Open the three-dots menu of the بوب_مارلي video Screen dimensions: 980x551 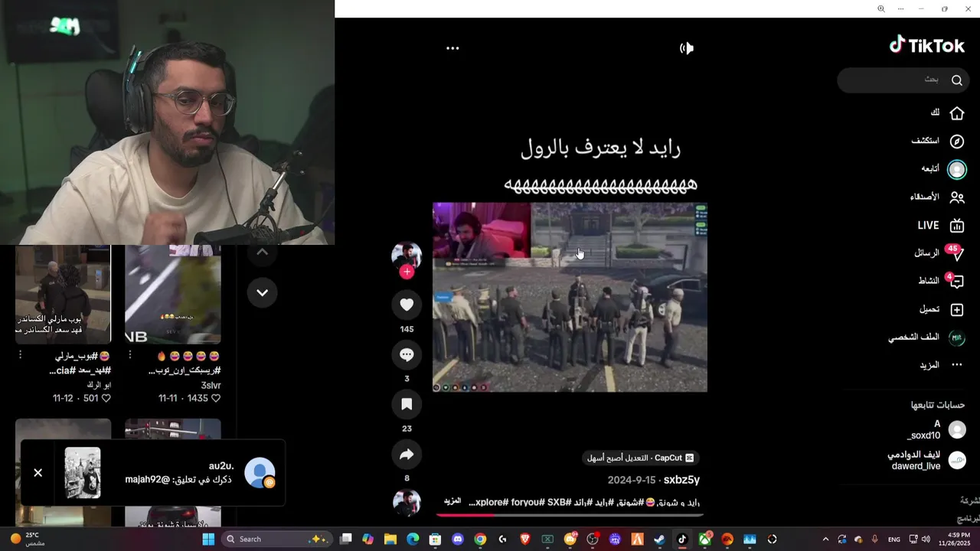coord(20,356)
